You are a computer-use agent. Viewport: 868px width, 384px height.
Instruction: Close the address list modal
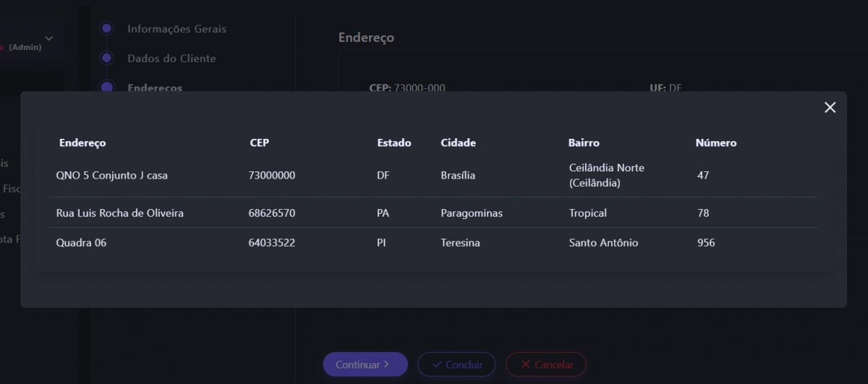point(830,108)
